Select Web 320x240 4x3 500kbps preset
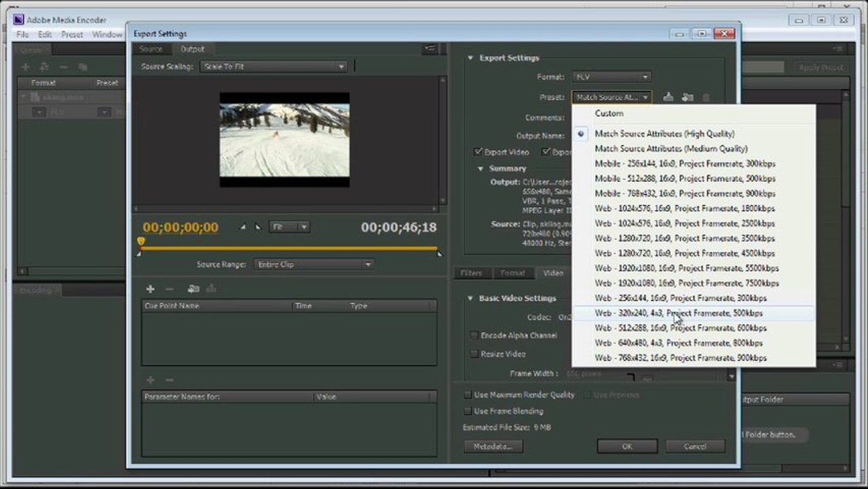The width and height of the screenshot is (868, 489). click(x=679, y=313)
